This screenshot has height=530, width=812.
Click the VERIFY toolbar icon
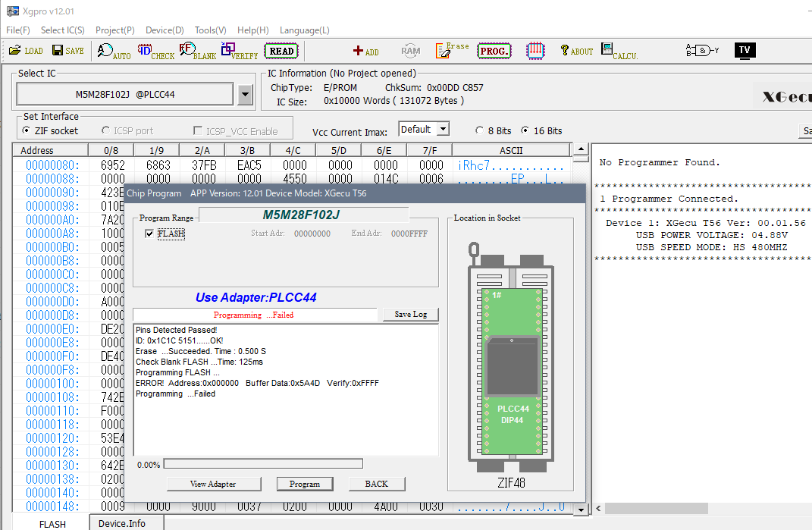click(239, 52)
